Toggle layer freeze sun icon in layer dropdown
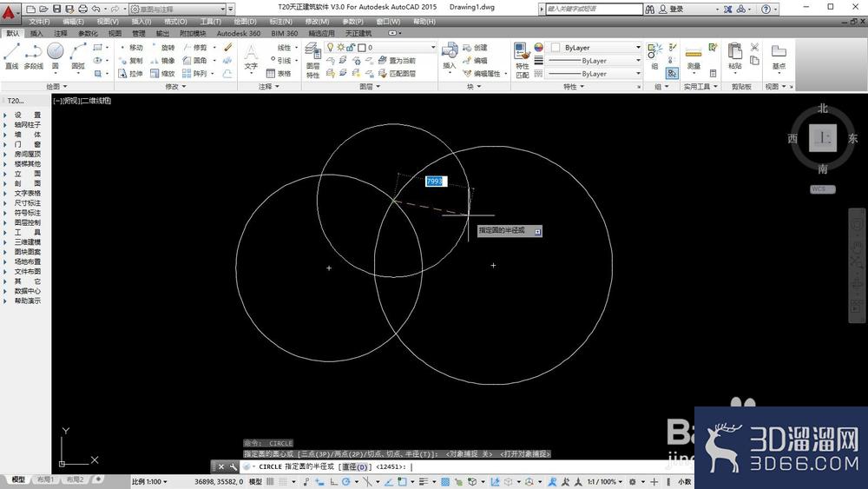 coord(340,47)
